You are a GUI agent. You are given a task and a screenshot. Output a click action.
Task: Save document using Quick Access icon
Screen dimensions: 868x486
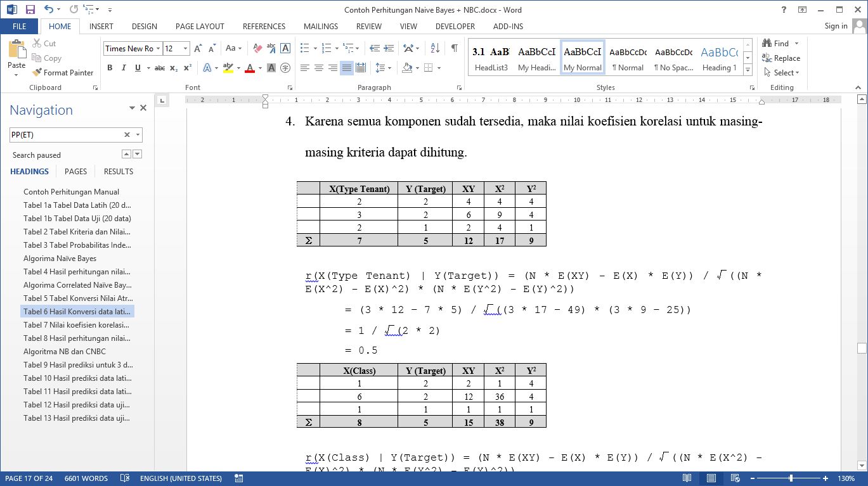click(30, 10)
